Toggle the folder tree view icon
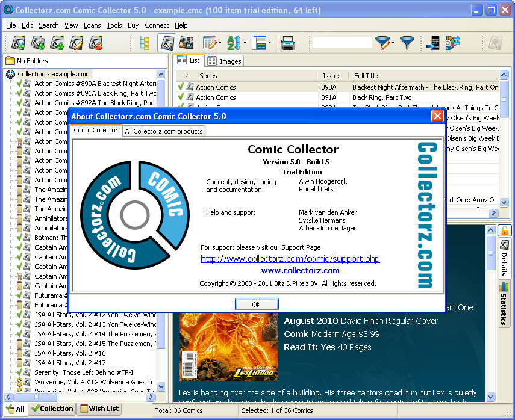The image size is (515, 420). coord(145,43)
